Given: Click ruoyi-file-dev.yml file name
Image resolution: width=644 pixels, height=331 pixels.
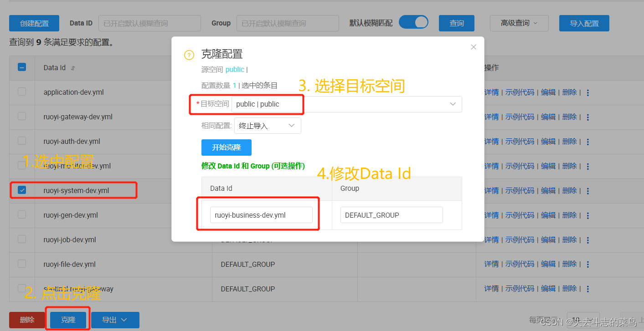Looking at the screenshot, I should (x=69, y=265).
